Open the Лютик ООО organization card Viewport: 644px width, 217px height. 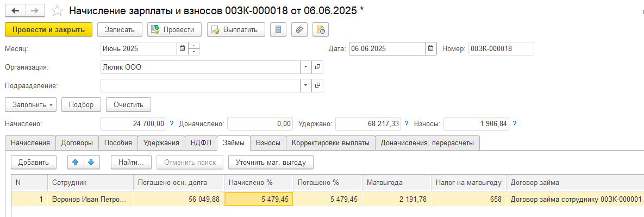click(x=317, y=67)
